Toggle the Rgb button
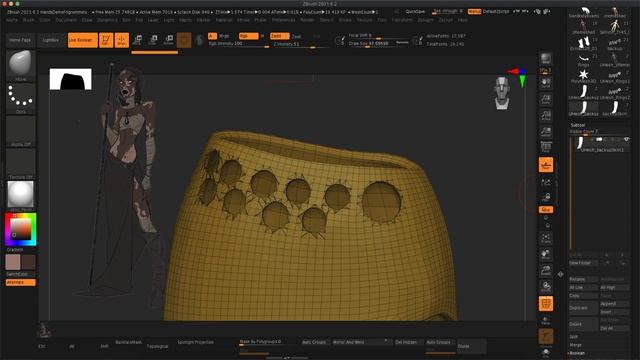Viewport: 640px width, 360px height. (248, 36)
